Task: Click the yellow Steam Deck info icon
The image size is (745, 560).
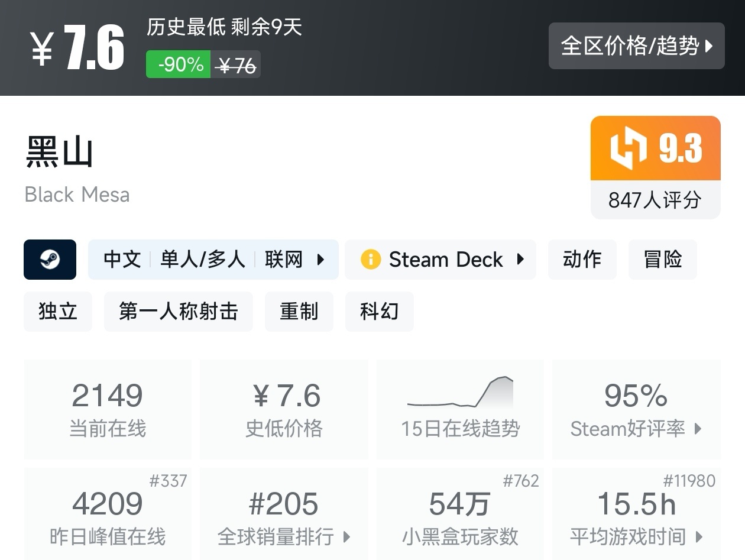Action: coord(371,259)
